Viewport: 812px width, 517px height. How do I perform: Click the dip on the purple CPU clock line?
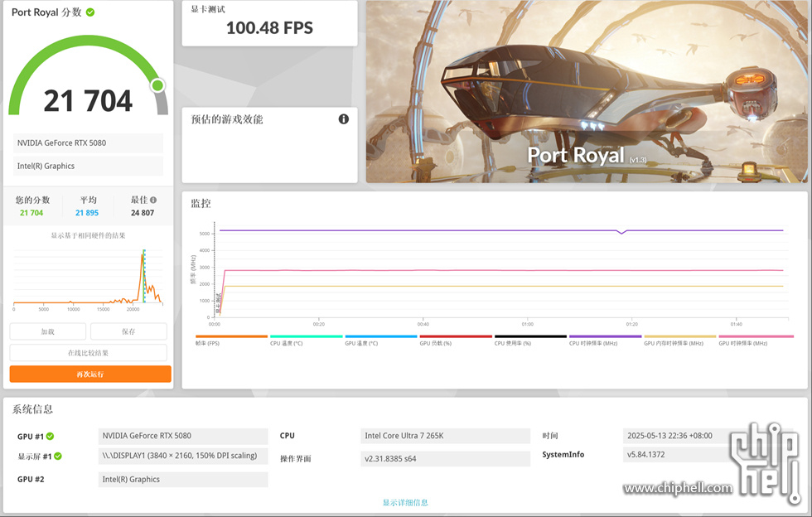point(622,233)
